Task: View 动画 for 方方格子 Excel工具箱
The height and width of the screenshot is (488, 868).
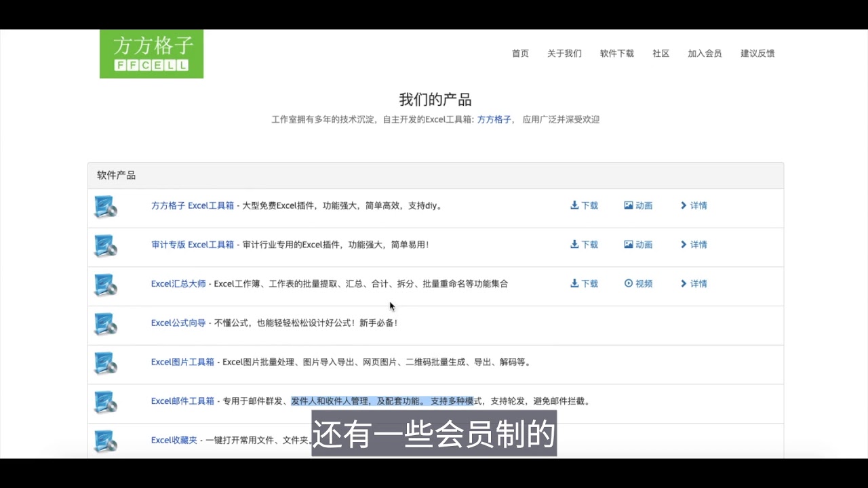Action: pos(638,205)
